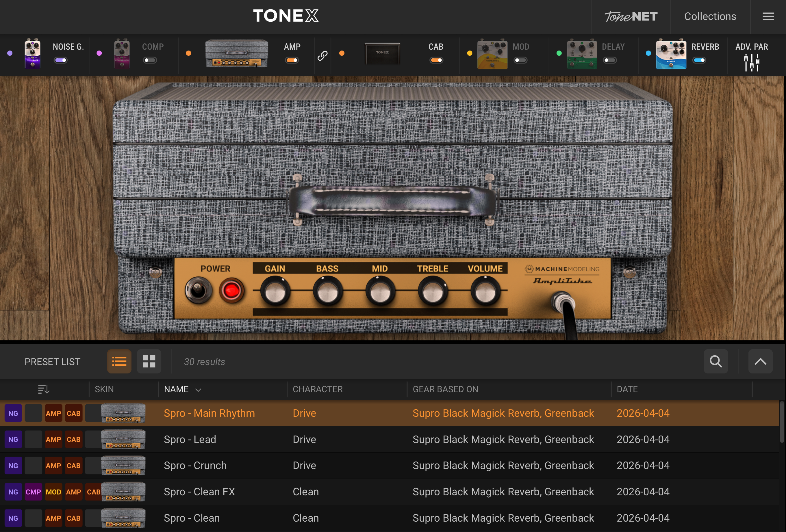Open the Compressor pedal
This screenshot has height=532, width=786.
122,54
